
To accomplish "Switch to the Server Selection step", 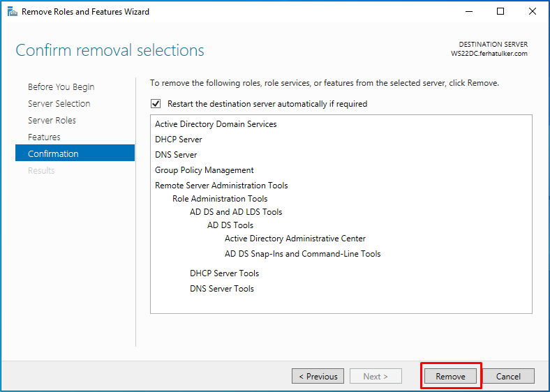I will point(59,103).
